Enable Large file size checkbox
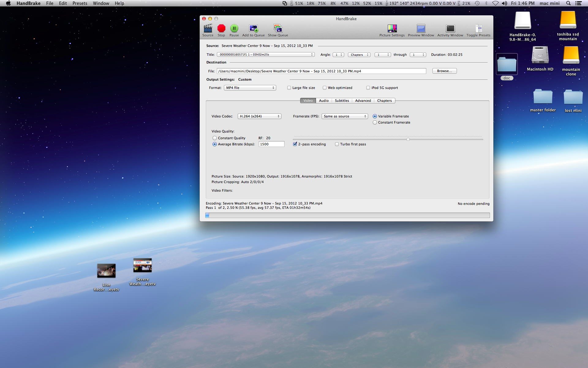This screenshot has width=588, height=368. point(289,88)
